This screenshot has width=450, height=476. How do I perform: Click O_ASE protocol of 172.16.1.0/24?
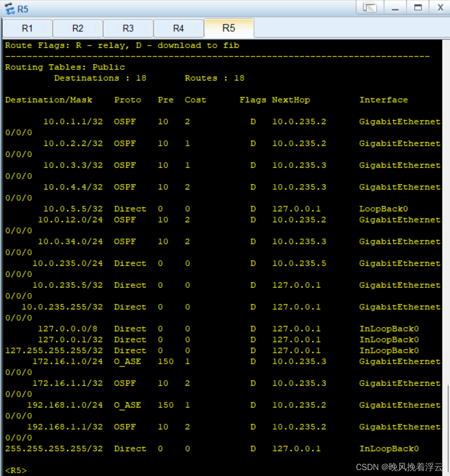[128, 362]
